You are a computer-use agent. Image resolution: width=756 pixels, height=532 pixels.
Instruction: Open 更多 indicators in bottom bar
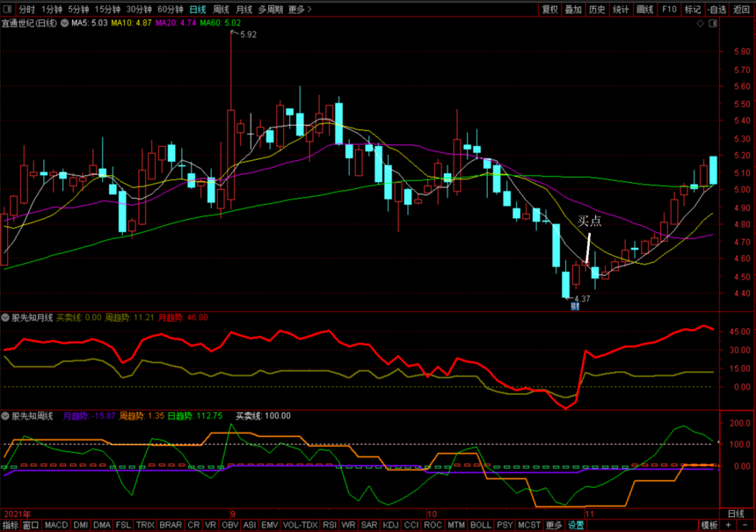point(554,525)
